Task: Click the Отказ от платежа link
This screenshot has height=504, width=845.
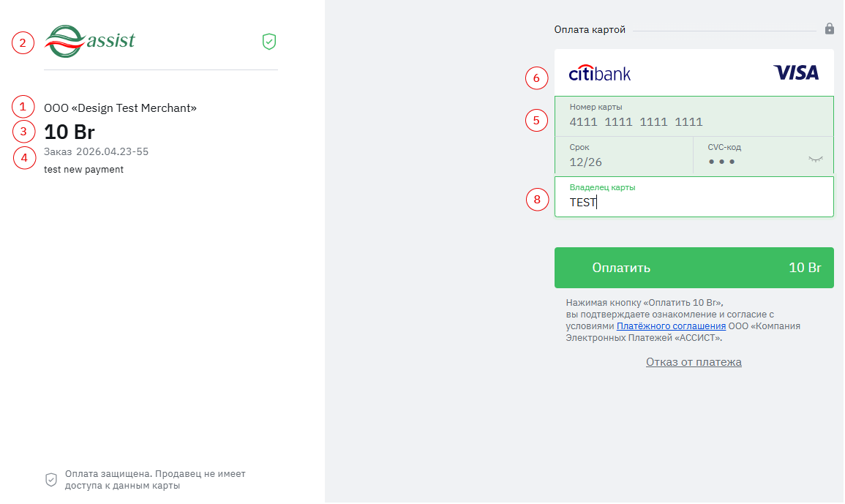Action: (694, 362)
